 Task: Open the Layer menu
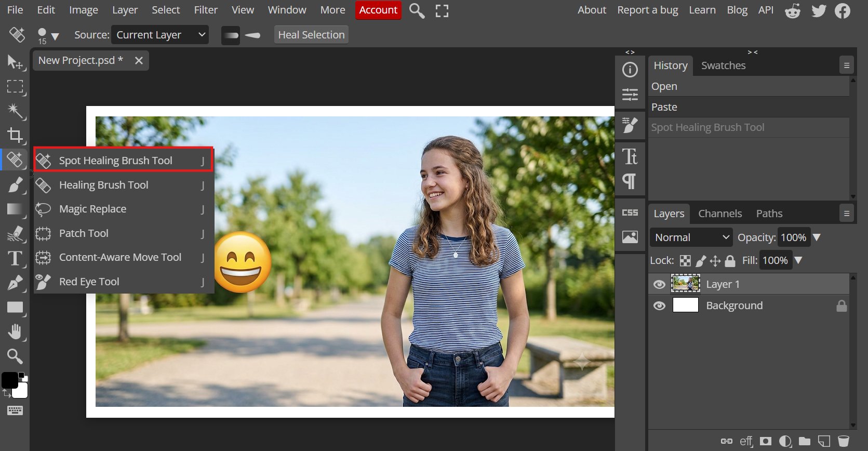pos(125,10)
